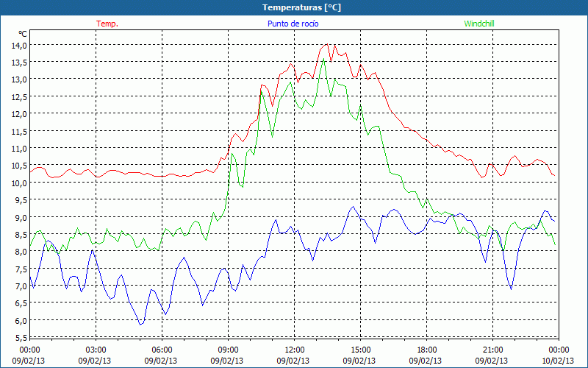588x368 pixels.
Task: Click the 21:00 time axis label
Action: coord(492,350)
